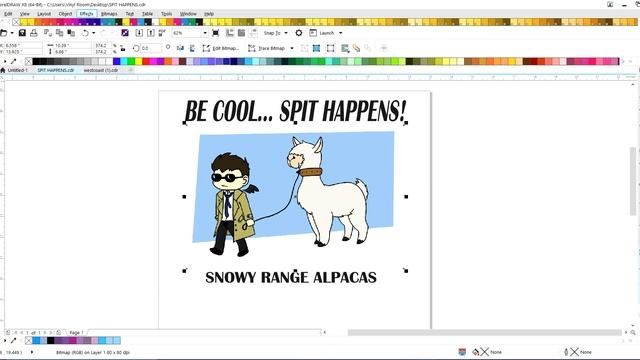Toggle the blue bitmap frame button
Viewport: 640px width, 360px height.
[x=316, y=49]
